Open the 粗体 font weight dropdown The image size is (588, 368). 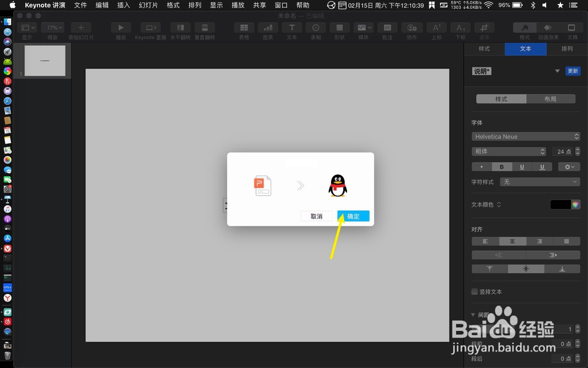coord(509,151)
